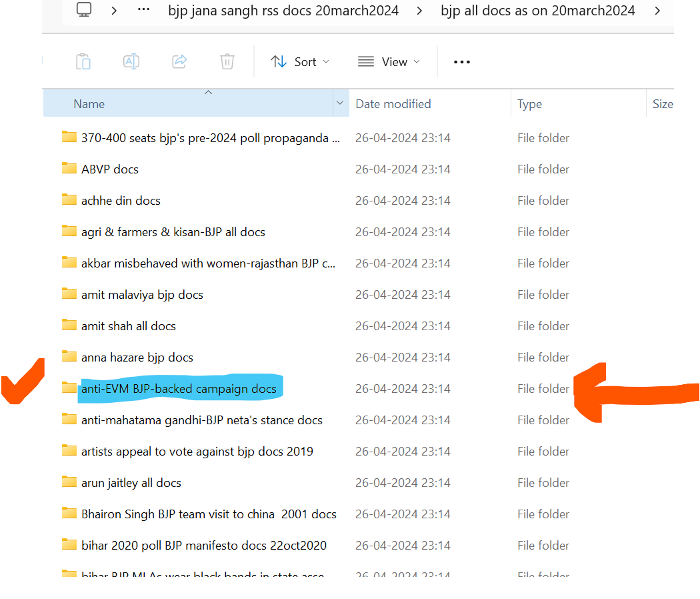
Task: Open the Name column filter dropdown arrow
Action: coord(340,103)
